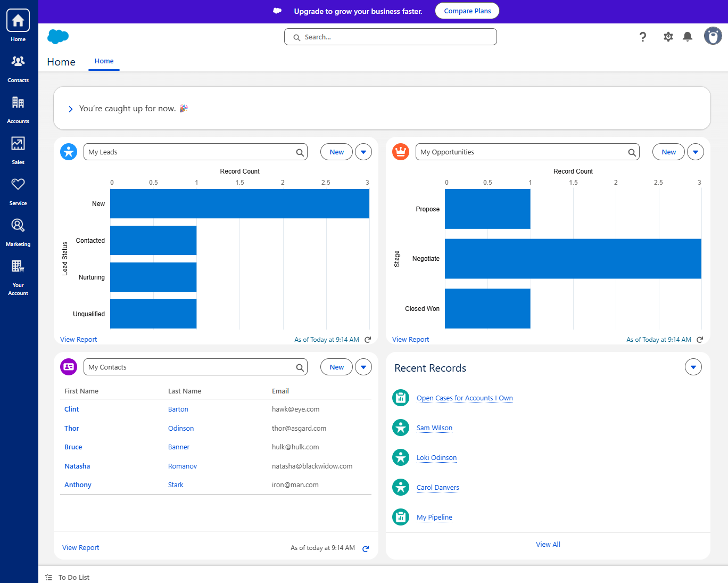Refresh the My Contacts list

coord(365,547)
